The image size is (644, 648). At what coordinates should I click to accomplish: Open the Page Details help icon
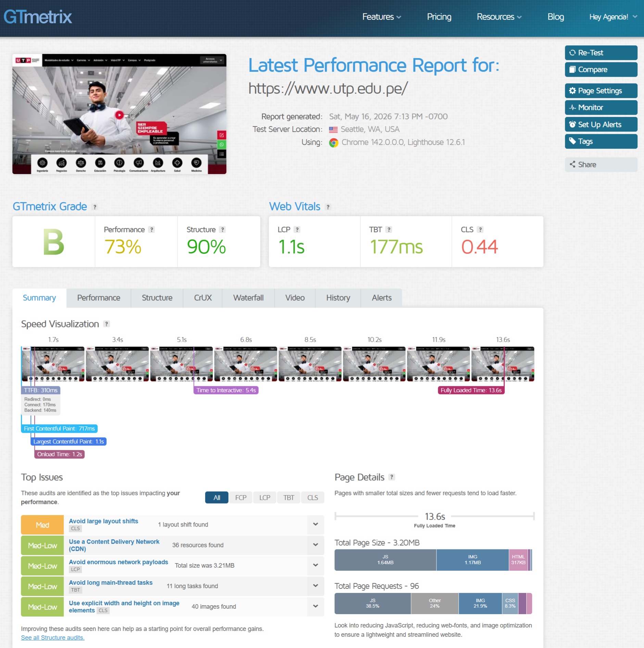392,477
